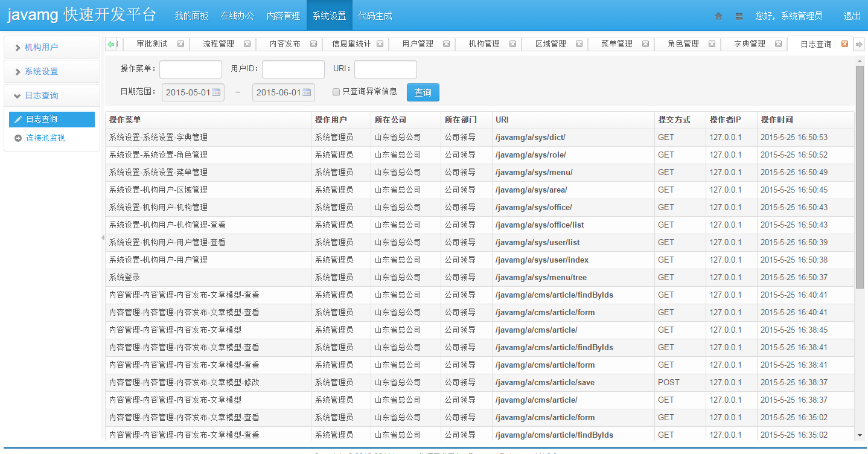The height and width of the screenshot is (454, 868).
Task: Collapse the 日志查询 sidebar section
Action: (51, 95)
